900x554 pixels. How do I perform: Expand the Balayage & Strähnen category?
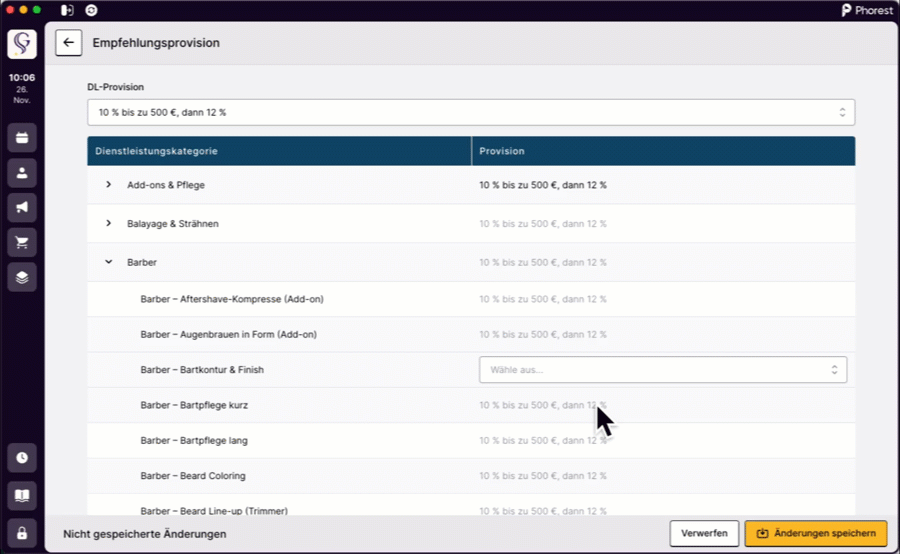click(x=109, y=223)
